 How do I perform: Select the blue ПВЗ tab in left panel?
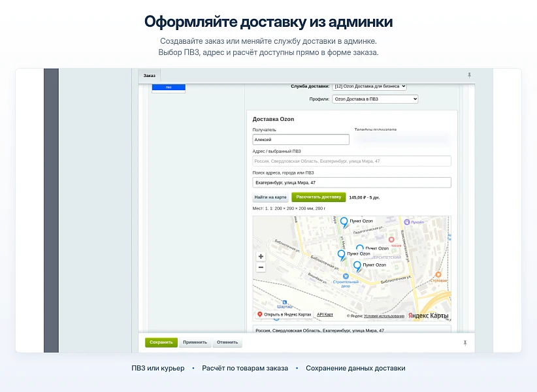169,88
